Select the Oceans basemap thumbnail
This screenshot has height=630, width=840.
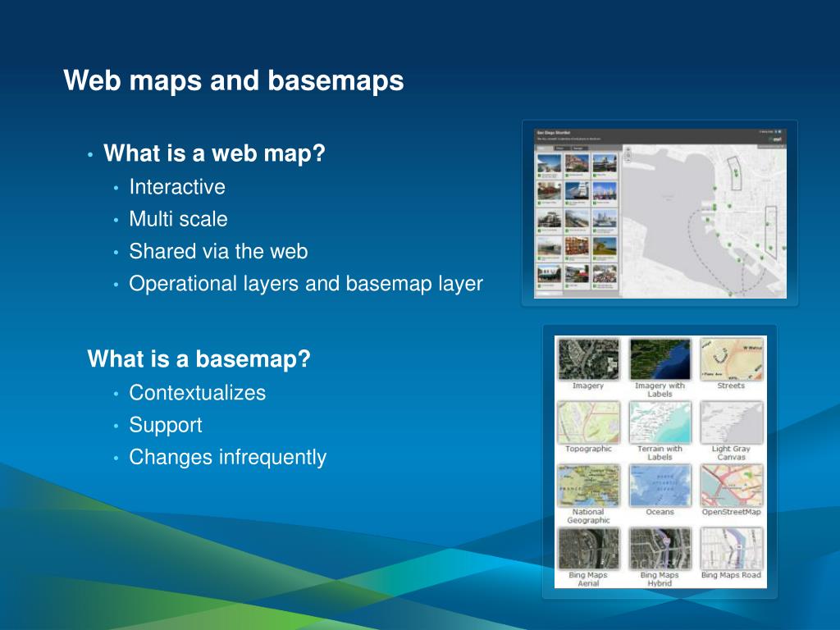(660, 486)
